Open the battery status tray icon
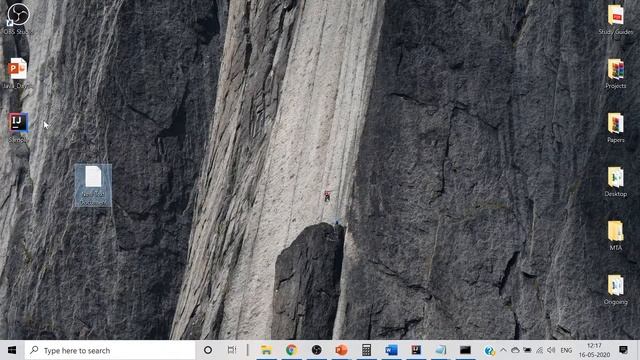This screenshot has height=360, width=640. coord(527,350)
